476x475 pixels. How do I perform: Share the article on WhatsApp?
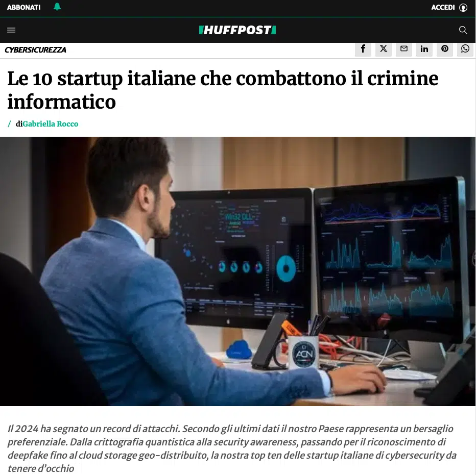coord(465,49)
